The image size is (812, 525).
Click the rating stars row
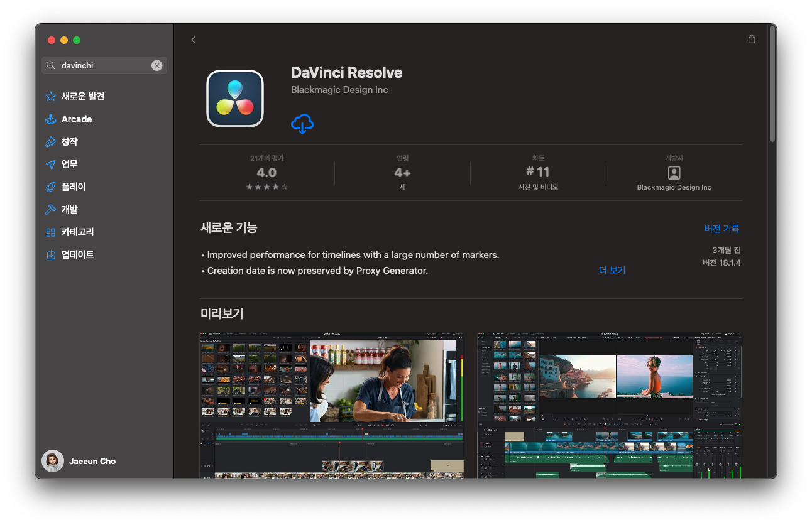[266, 187]
